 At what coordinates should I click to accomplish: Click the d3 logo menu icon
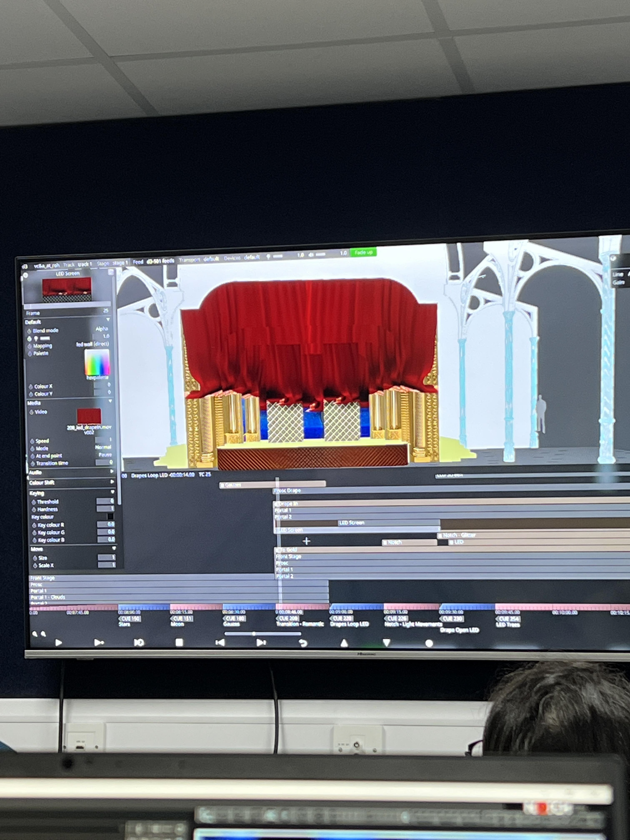25,266
